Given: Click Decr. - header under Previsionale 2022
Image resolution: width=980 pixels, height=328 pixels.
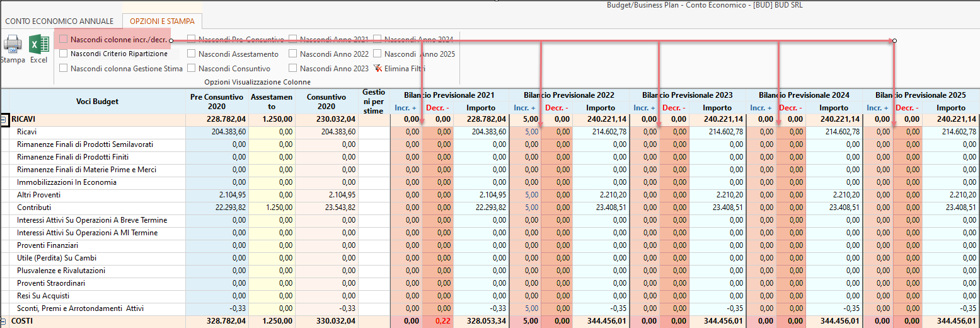Looking at the screenshot, I should point(556,108).
